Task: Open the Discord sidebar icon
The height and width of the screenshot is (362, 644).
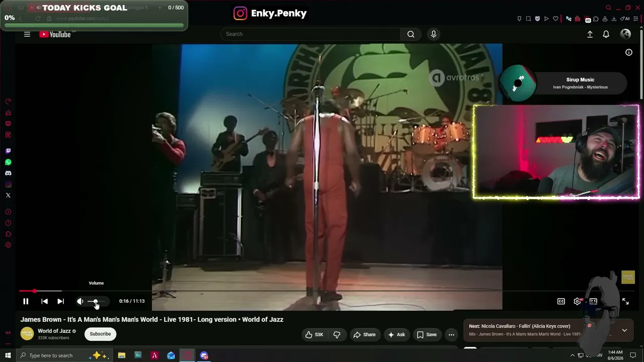Action: click(8, 173)
